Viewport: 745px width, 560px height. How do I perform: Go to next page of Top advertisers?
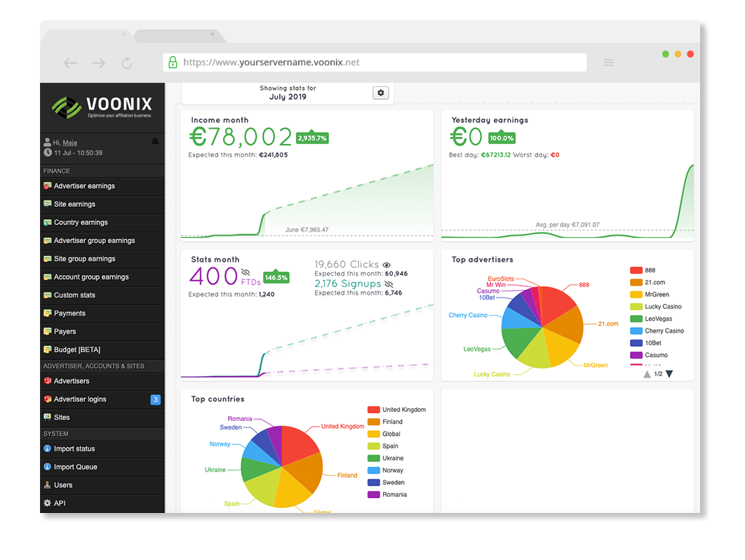coord(670,374)
